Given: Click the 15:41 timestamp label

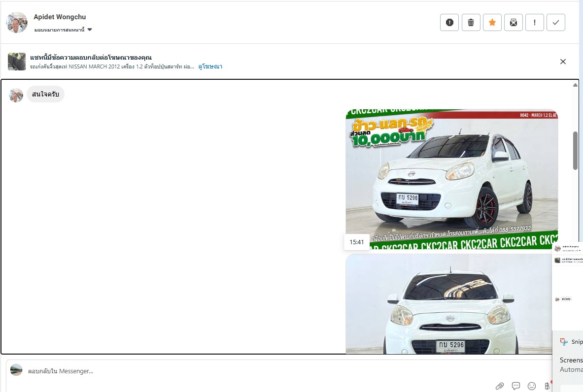Looking at the screenshot, I should [357, 242].
